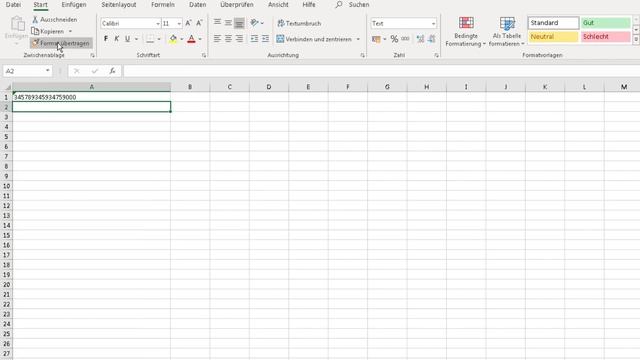This screenshot has width=640, height=360.
Task: Open the Datei tab
Action: pyautogui.click(x=13, y=5)
